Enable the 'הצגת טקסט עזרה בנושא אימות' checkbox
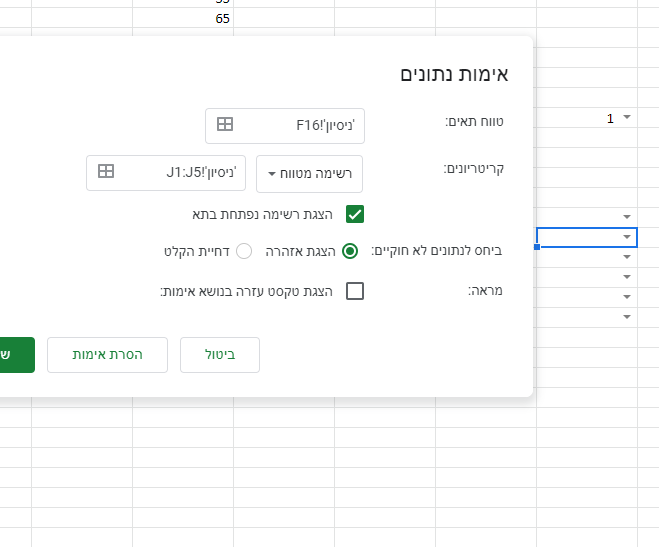 [x=355, y=291]
